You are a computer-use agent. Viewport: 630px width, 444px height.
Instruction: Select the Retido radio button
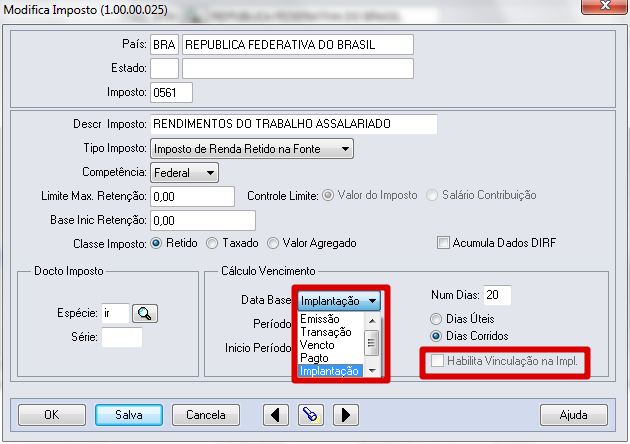[x=156, y=242]
